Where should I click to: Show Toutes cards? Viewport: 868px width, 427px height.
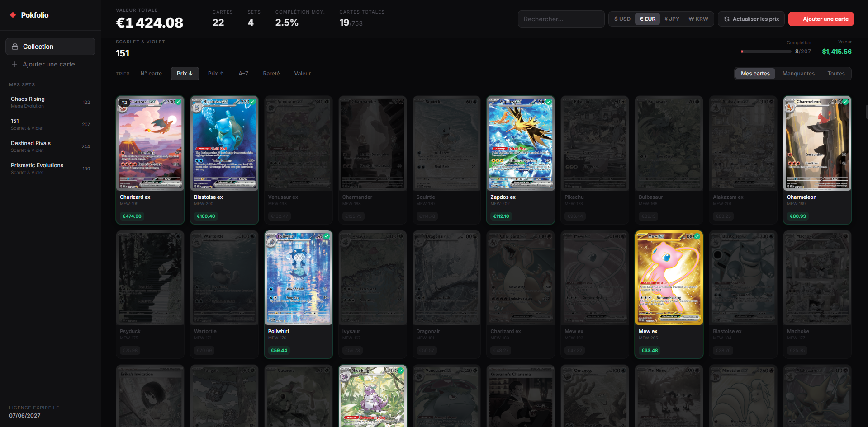[x=836, y=74]
